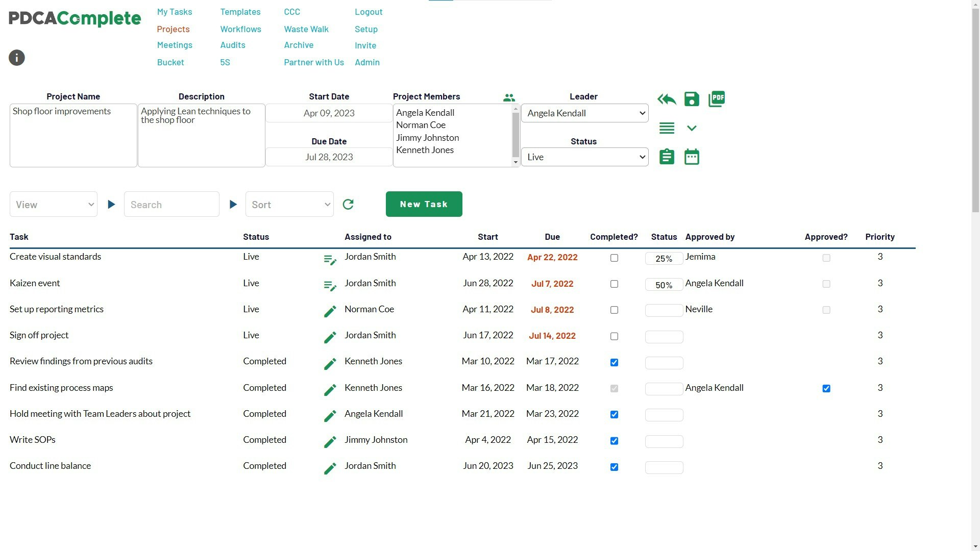Image resolution: width=980 pixels, height=551 pixels.
Task: Open the project Status dropdown showing Live
Action: click(x=584, y=157)
